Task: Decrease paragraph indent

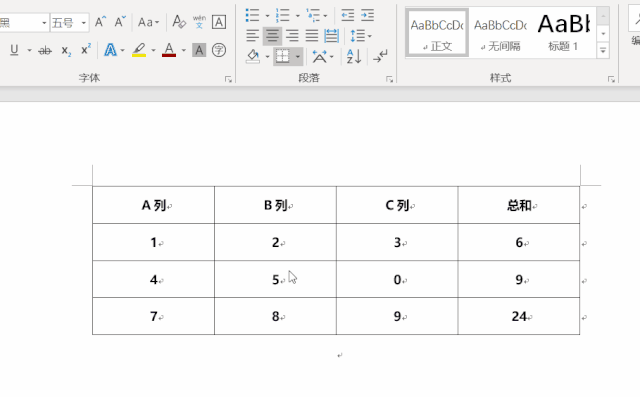Action: pyautogui.click(x=347, y=16)
